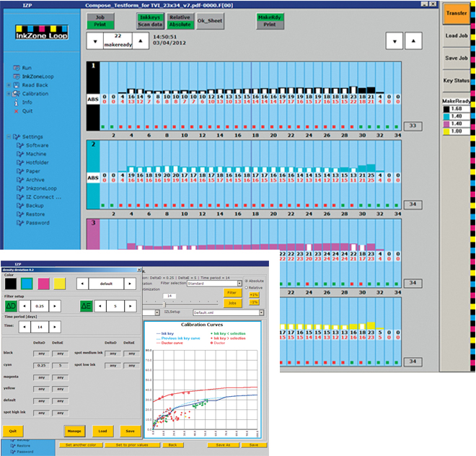Open the IZLSetup Default.xml dropdown
This screenshot has width=476, height=456.
coord(260,312)
